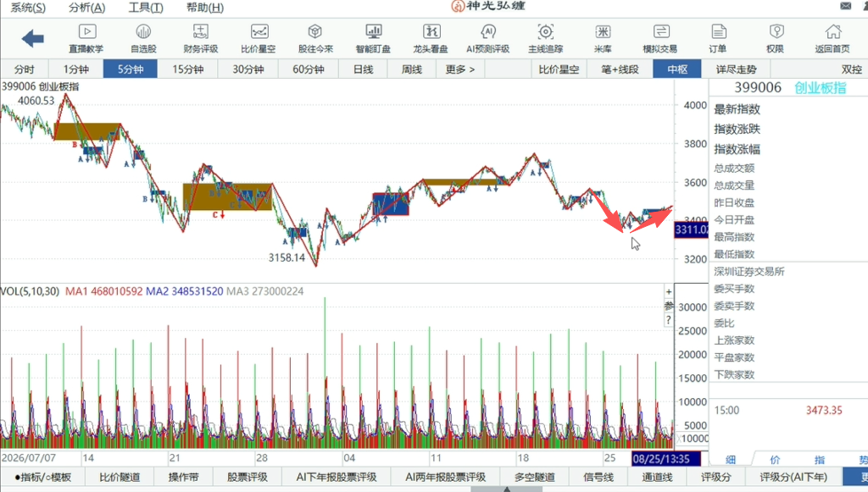Open 直播教学 live teaching icon

(86, 39)
